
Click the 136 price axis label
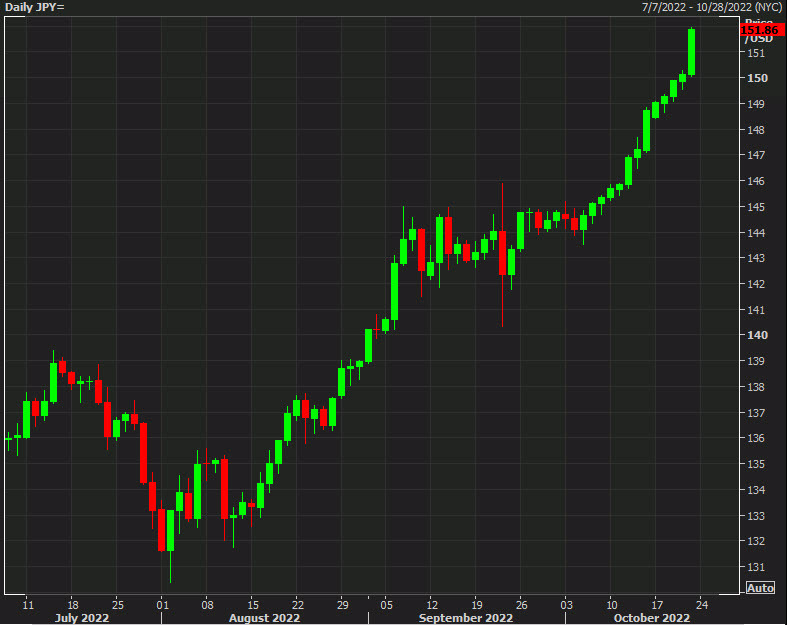click(x=756, y=438)
